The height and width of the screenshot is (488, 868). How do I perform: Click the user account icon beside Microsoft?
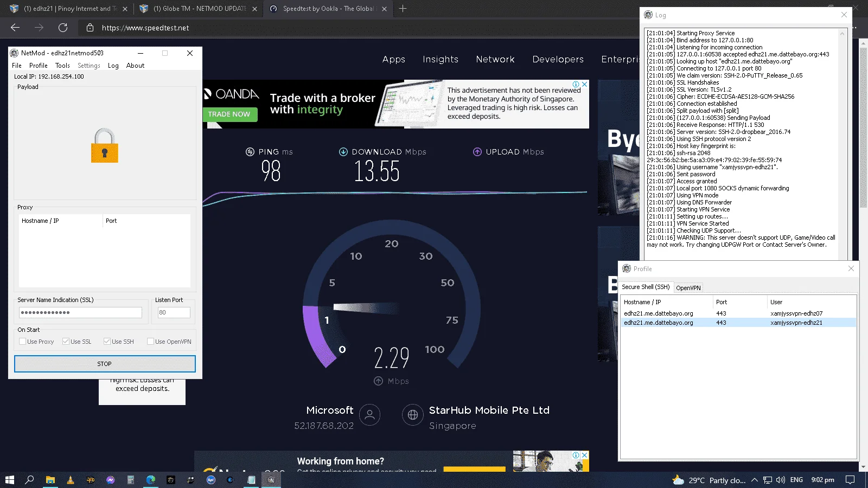[369, 415]
